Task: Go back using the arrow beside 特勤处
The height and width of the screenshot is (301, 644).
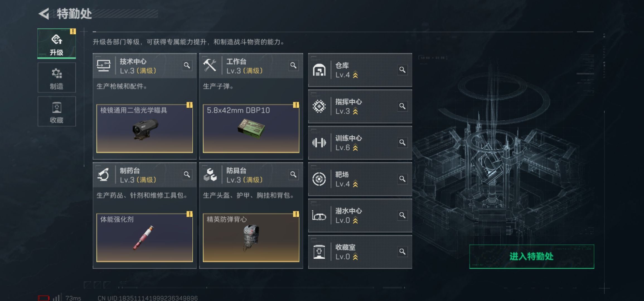Action: (x=44, y=14)
